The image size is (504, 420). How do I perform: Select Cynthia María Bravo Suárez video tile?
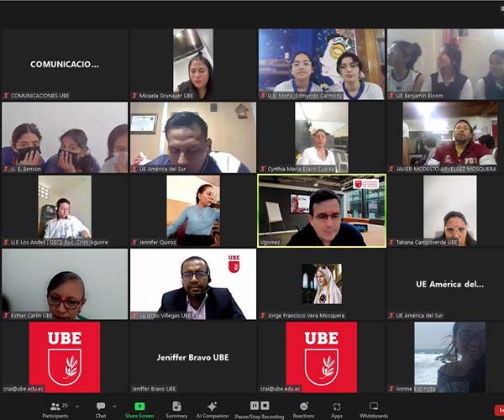tap(322, 138)
